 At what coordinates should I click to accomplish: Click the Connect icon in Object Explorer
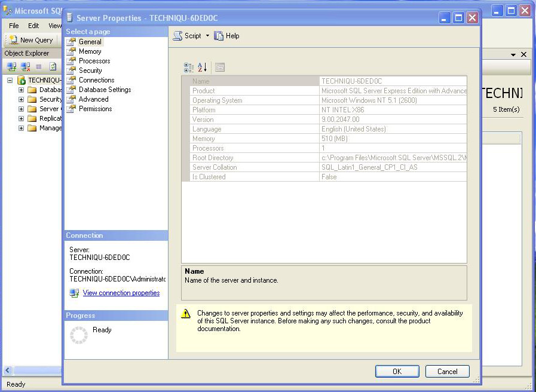tap(11, 66)
